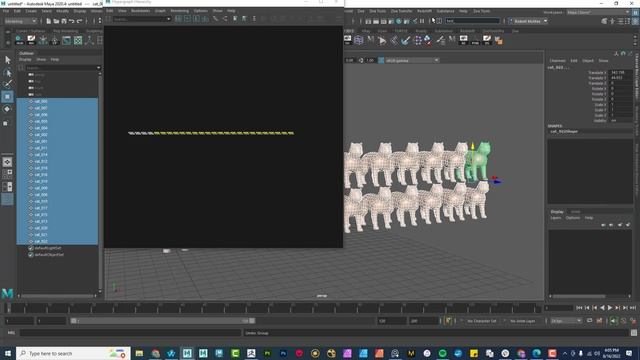640x360 pixels.
Task: Open the Create menu in Maya menu bar
Action: [31, 11]
